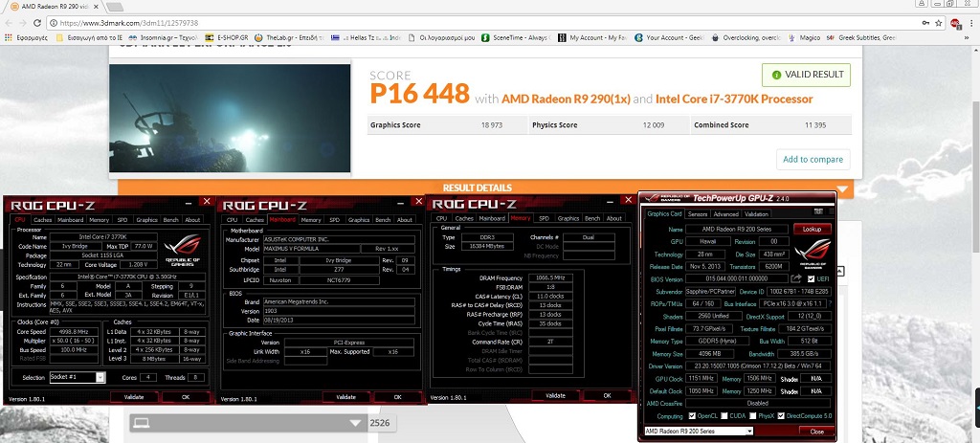The height and width of the screenshot is (443, 980).
Task: Click the saved-password key icon in address bar
Action: (x=925, y=23)
